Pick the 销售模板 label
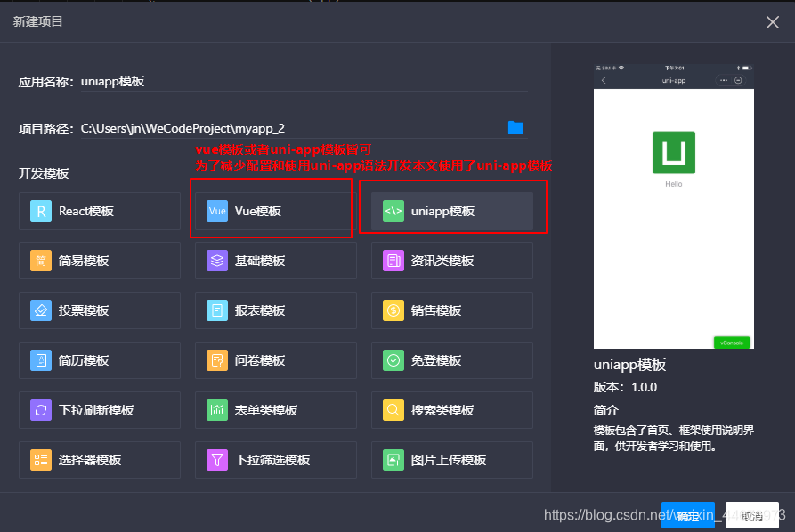The image size is (795, 532). coord(436,310)
